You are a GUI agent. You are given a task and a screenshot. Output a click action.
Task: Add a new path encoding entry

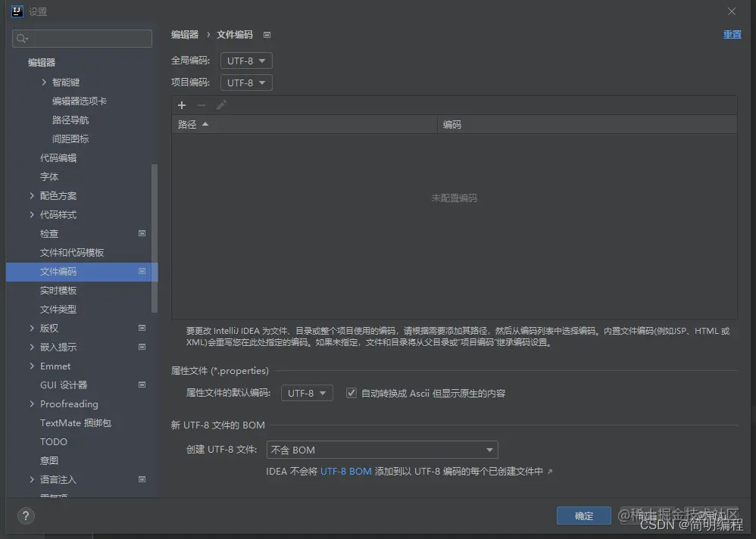pos(182,105)
